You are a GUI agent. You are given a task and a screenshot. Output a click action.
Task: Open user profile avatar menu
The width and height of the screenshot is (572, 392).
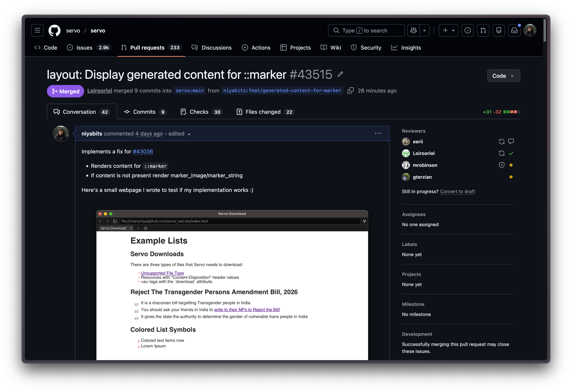[x=530, y=31]
